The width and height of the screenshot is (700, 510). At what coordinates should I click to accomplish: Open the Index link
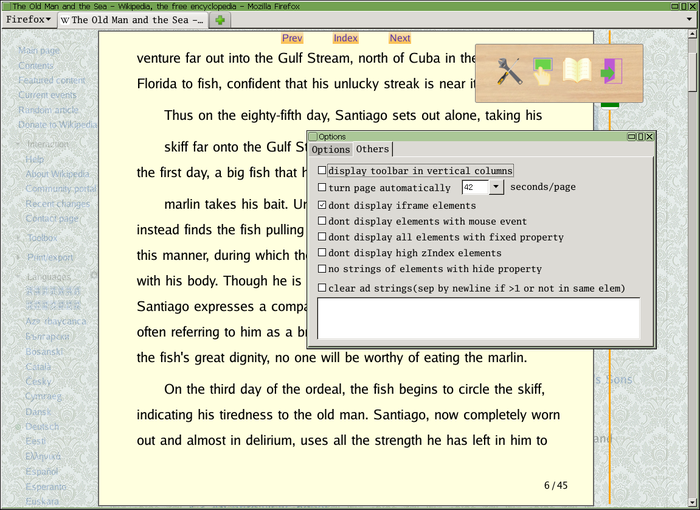pos(345,38)
